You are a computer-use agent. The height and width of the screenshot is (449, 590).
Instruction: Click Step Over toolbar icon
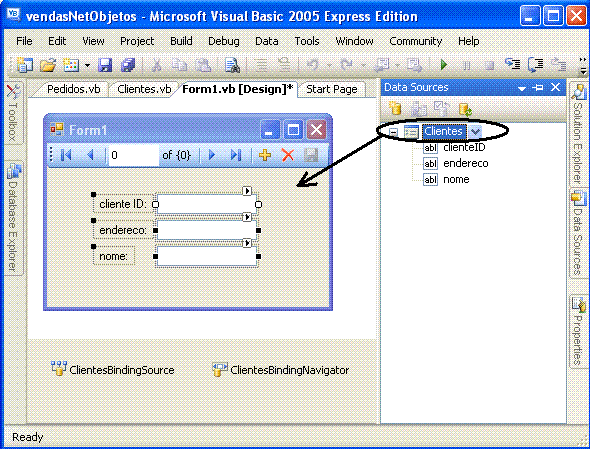[x=535, y=65]
